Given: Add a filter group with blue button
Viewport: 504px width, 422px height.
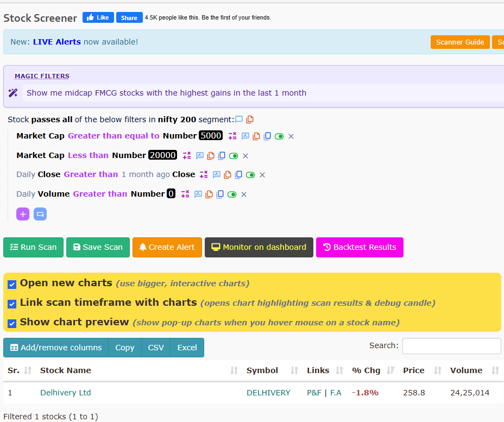Looking at the screenshot, I should (x=40, y=214).
